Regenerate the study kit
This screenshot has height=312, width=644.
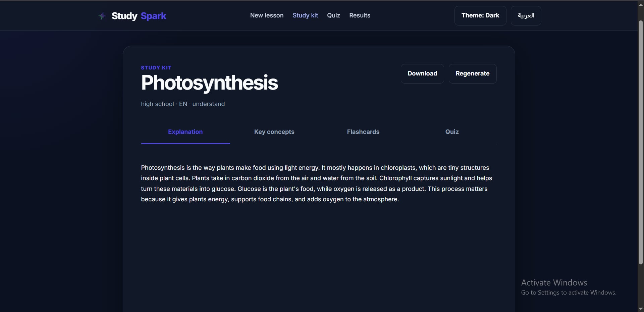(473, 74)
